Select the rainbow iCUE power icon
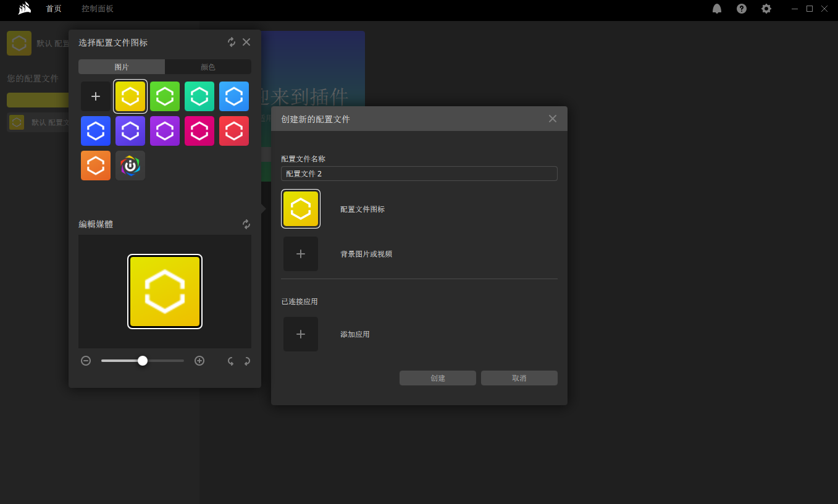Screen dimensions: 838x504 [130, 166]
